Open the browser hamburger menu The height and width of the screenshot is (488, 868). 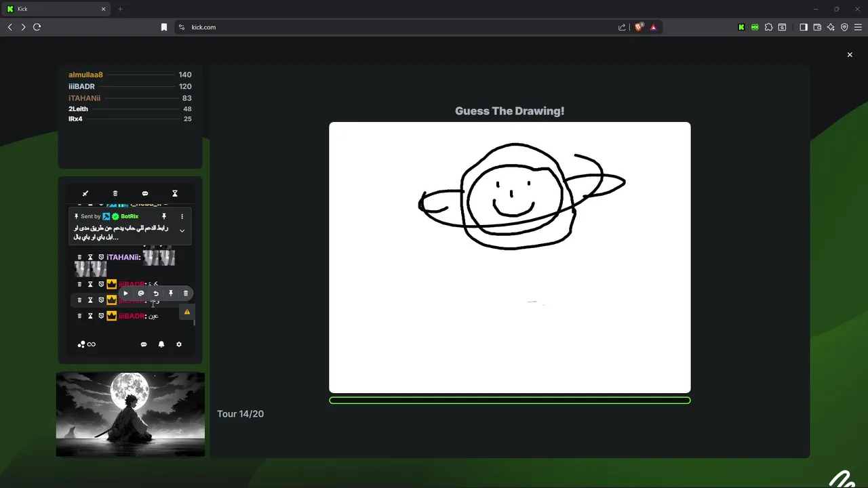coord(858,27)
